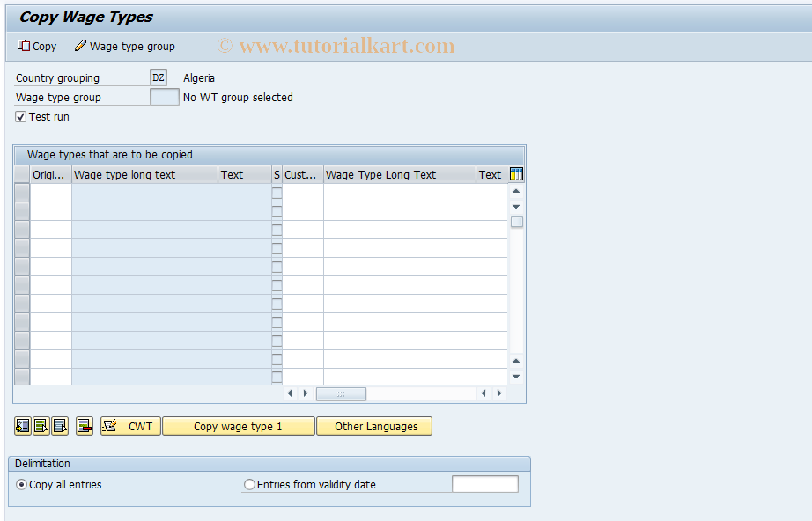
Task: Tick S column checkbox in third table row
Action: (277, 231)
